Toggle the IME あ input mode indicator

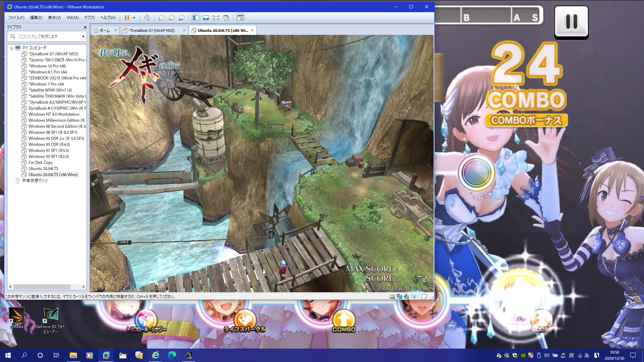pyautogui.click(x=587, y=355)
